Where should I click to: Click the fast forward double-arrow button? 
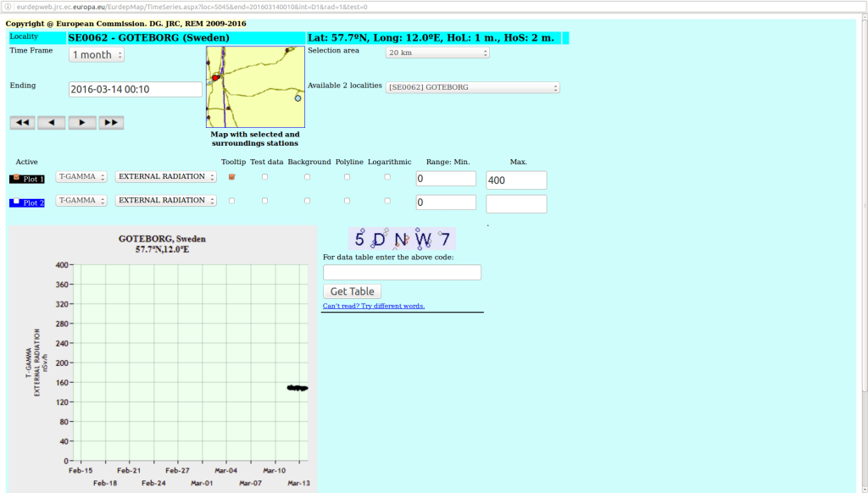111,123
